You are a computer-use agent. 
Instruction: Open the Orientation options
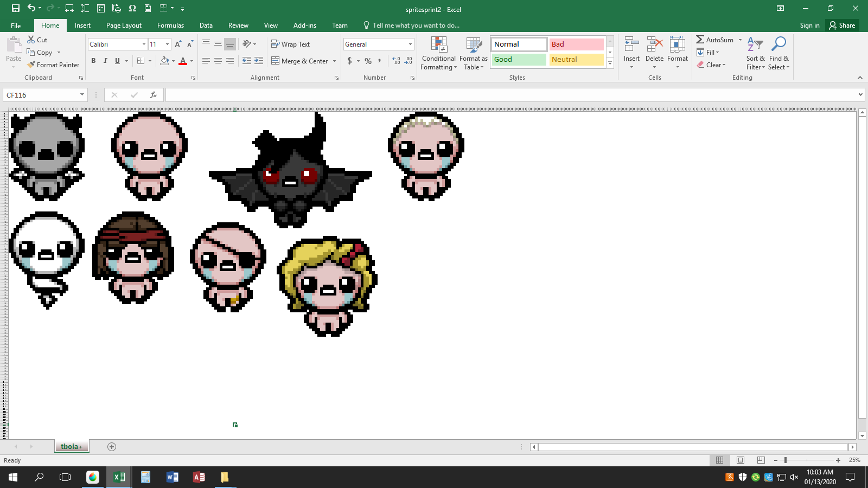249,44
